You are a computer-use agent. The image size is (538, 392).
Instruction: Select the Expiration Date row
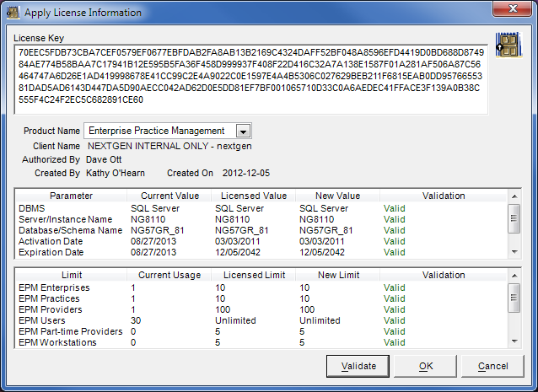click(261, 252)
